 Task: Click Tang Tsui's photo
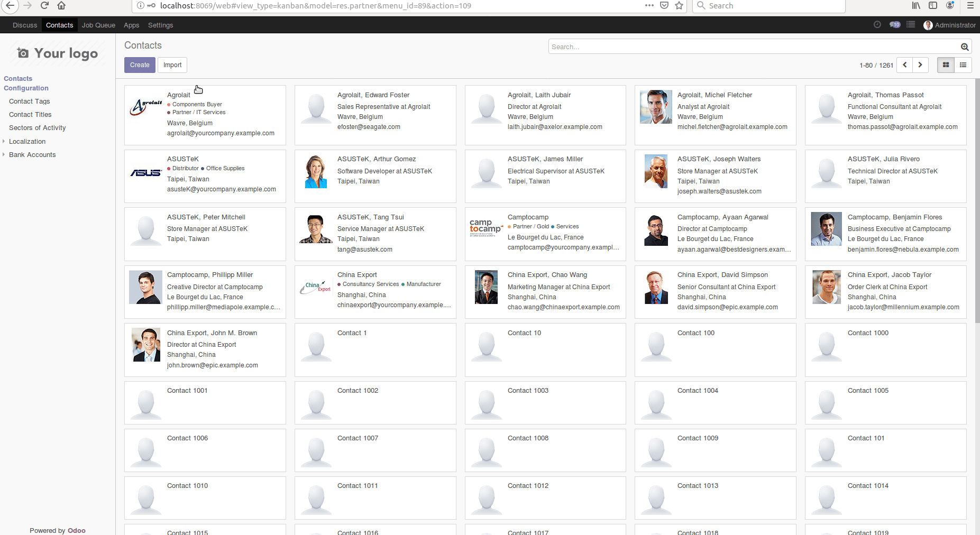316,229
